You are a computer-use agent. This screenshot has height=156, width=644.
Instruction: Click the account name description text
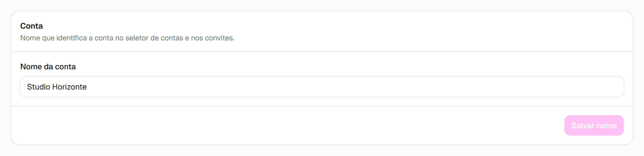[x=127, y=38]
